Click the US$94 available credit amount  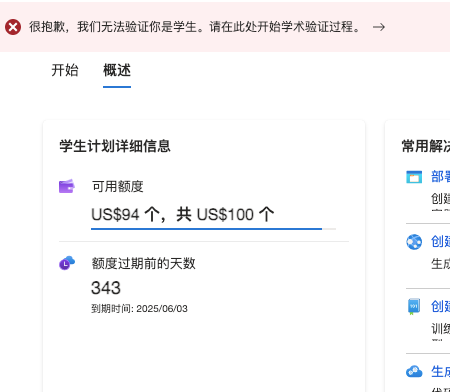click(x=115, y=214)
